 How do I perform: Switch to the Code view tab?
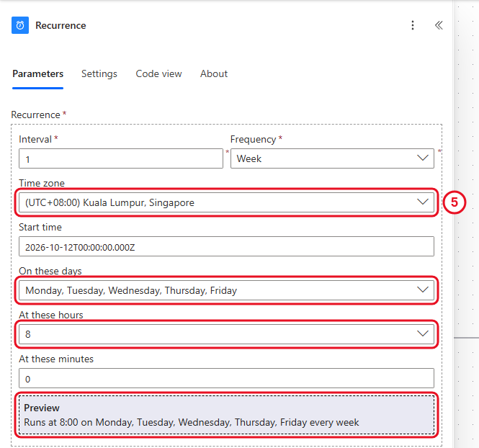(158, 74)
